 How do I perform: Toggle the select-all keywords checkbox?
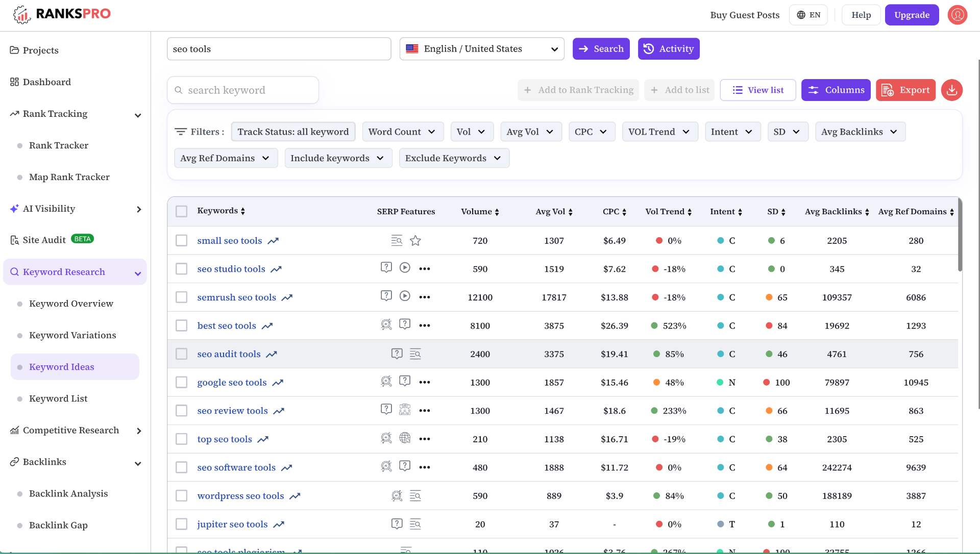pyautogui.click(x=182, y=211)
